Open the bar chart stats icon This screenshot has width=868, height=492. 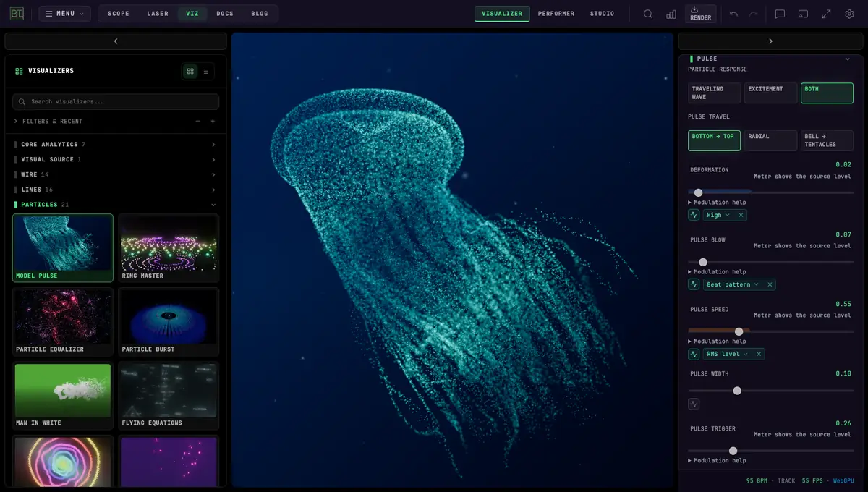pyautogui.click(x=671, y=14)
